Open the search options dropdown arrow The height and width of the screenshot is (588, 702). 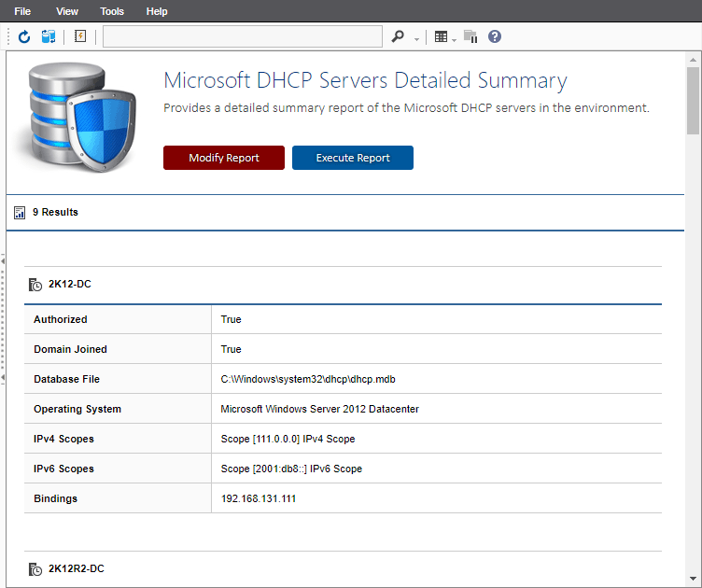(x=416, y=39)
